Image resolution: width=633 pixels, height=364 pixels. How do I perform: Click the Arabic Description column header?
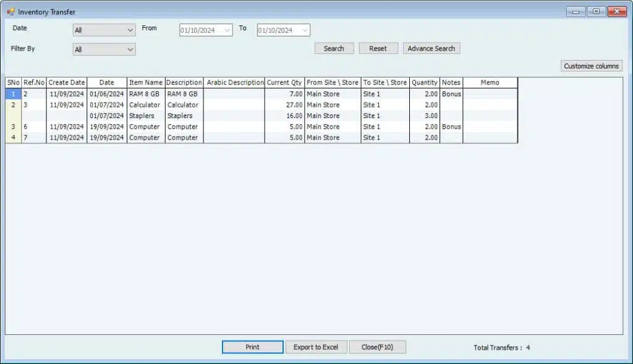point(234,82)
